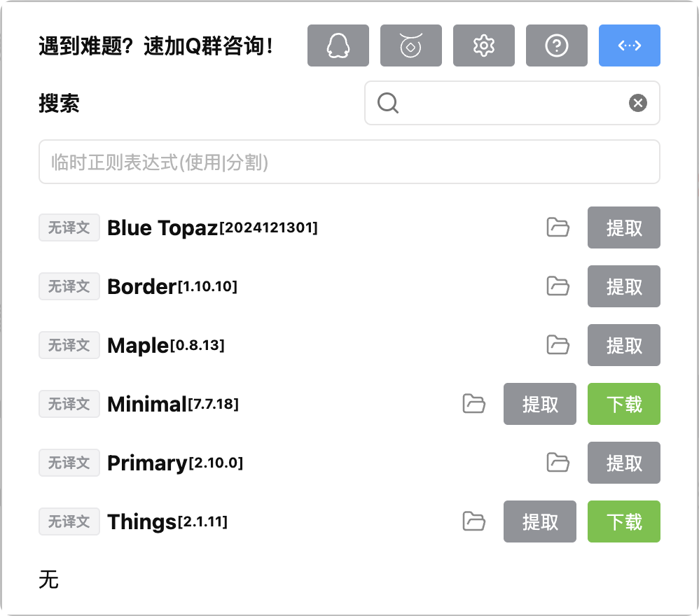Click the 提取 button for Primary
This screenshot has width=699, height=616.
pyautogui.click(x=623, y=462)
